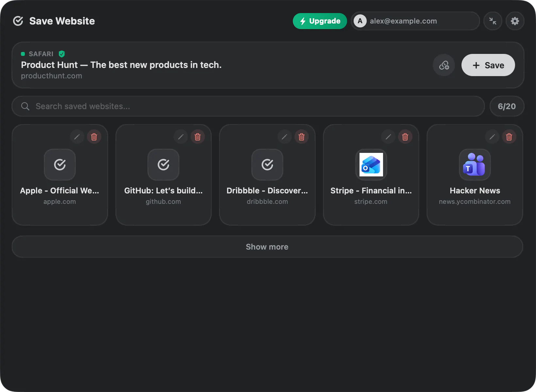
Task: Edit the Hacker News saved website
Action: click(492, 137)
